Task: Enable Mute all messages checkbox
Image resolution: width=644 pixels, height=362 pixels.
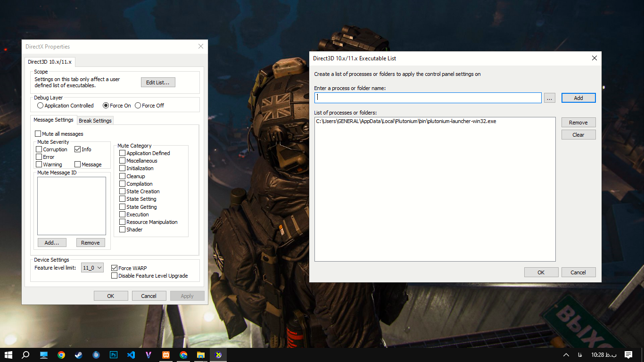Action: [38, 134]
